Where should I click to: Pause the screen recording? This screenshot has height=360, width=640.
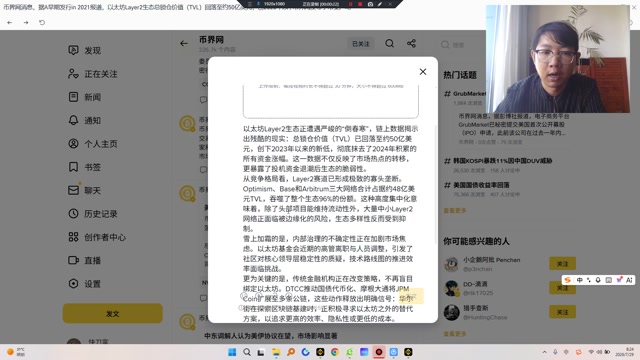350,4
